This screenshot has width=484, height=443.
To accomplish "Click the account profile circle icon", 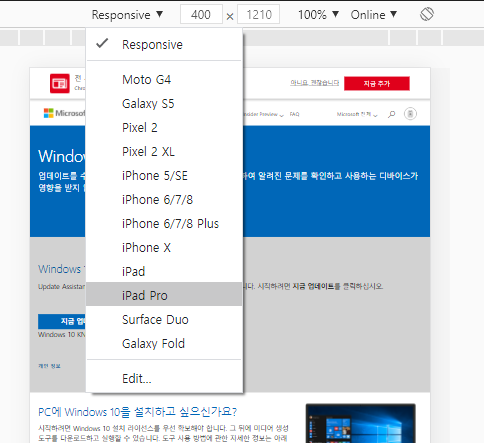I will coord(410,114).
